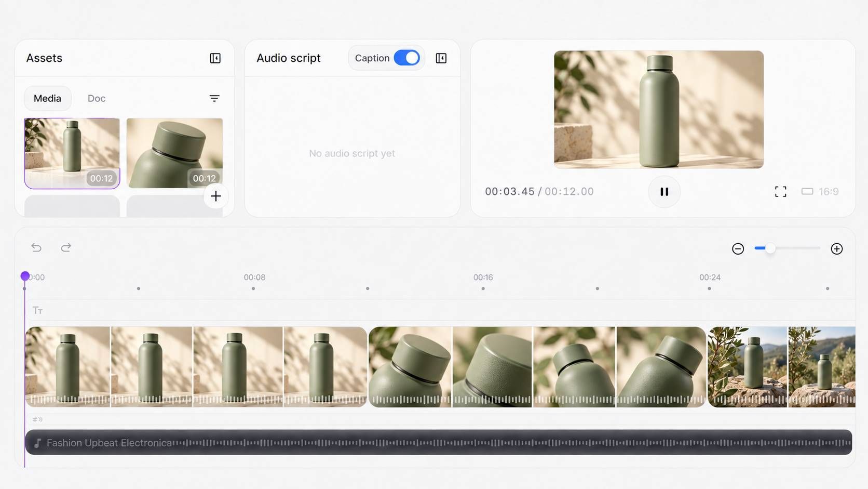868x489 pixels.
Task: Click the No audio script yet text
Action: 352,153
